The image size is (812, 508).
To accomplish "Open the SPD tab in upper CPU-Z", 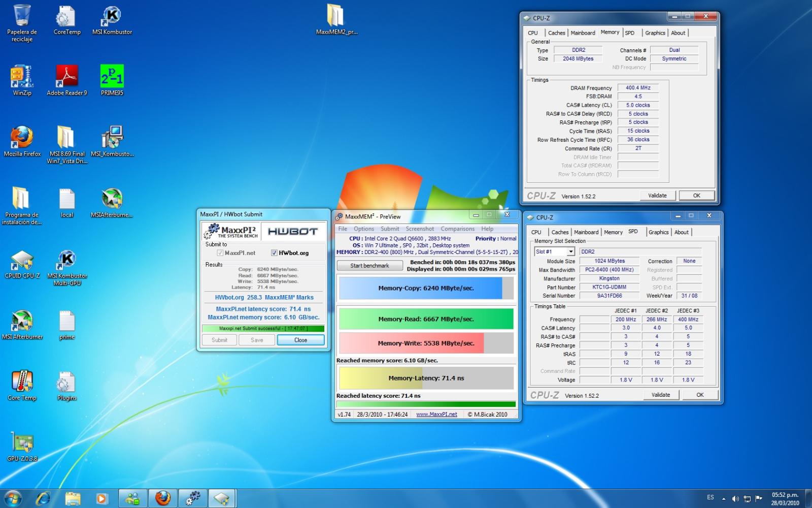I will (x=629, y=33).
